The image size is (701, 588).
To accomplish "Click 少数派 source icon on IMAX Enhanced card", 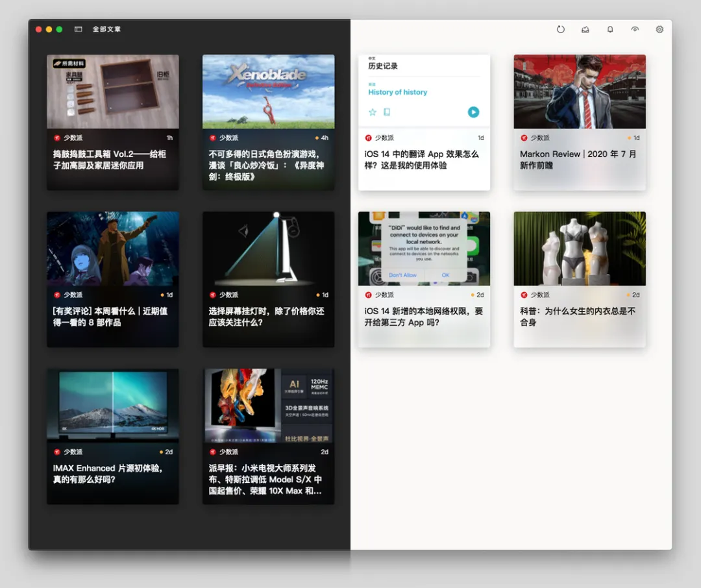I will click(x=56, y=452).
